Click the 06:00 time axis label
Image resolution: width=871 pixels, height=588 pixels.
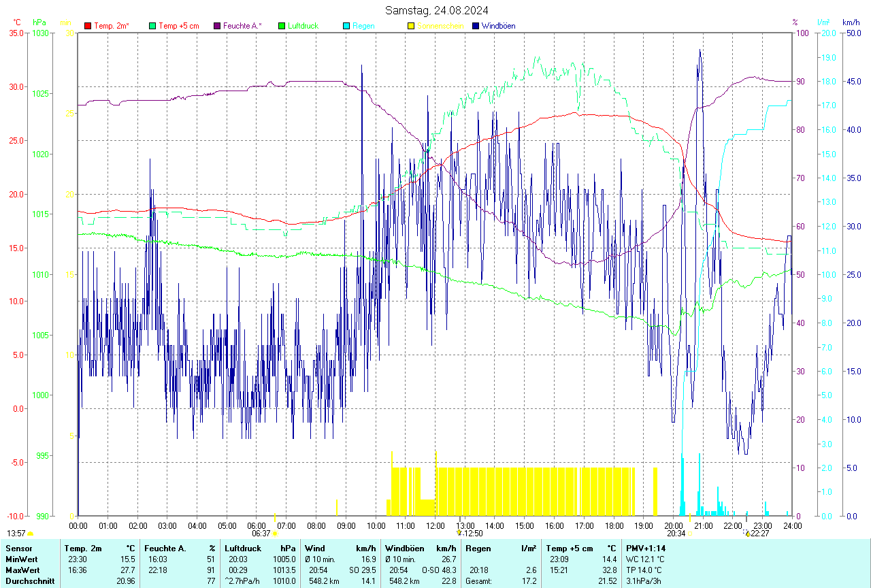[257, 525]
